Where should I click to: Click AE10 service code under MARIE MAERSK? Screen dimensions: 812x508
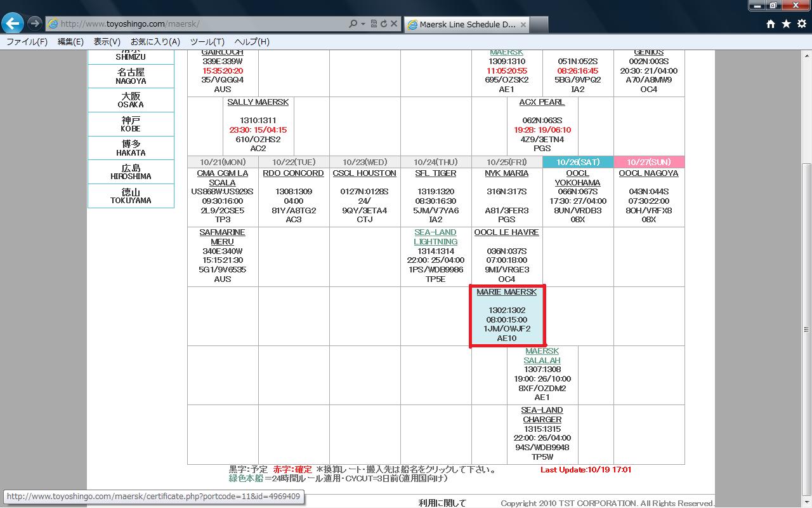(x=507, y=338)
